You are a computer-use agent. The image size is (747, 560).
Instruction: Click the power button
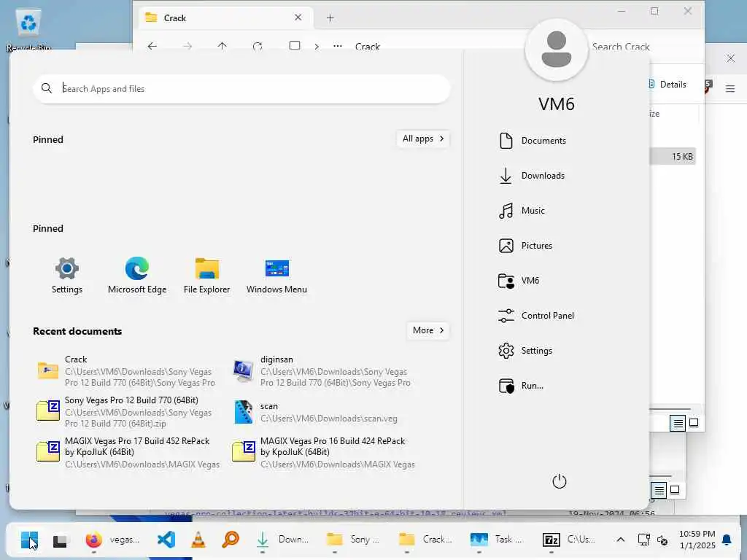pos(560,481)
